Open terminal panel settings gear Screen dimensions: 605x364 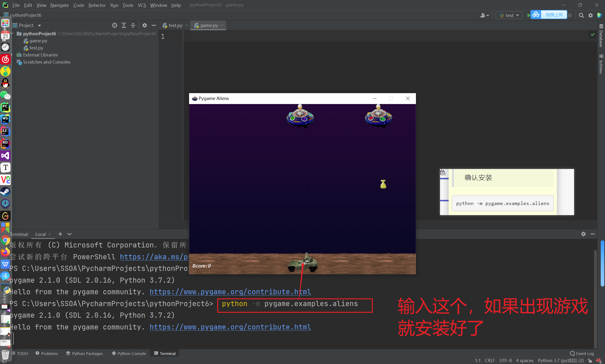(583, 234)
